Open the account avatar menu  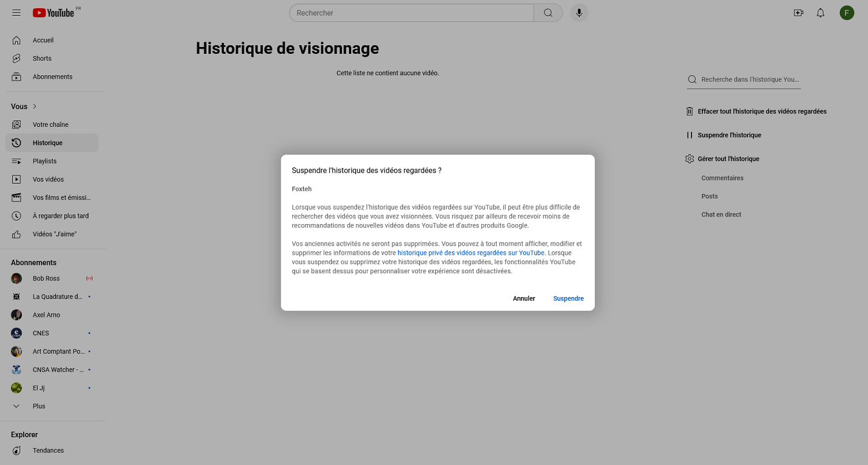coord(847,13)
